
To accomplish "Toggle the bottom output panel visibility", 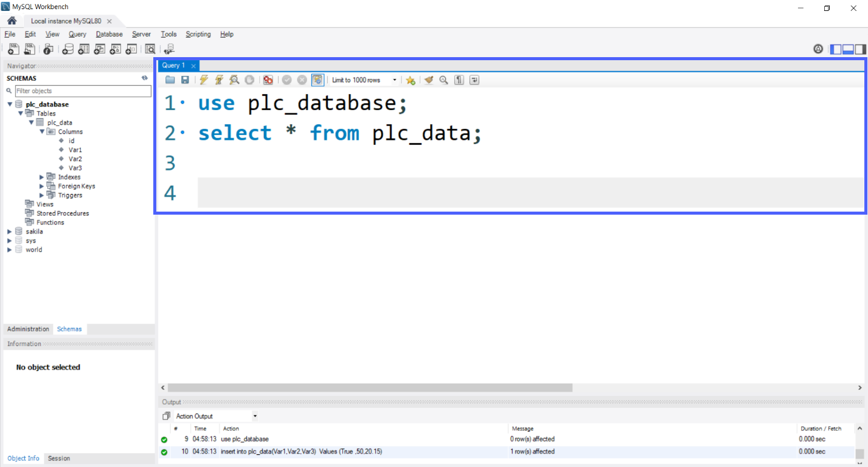I will 848,49.
